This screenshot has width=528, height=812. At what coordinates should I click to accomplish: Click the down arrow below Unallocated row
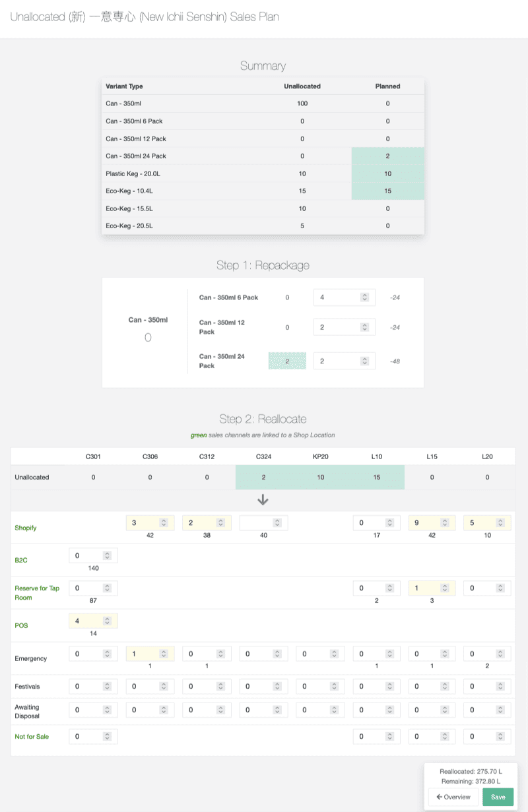263,500
